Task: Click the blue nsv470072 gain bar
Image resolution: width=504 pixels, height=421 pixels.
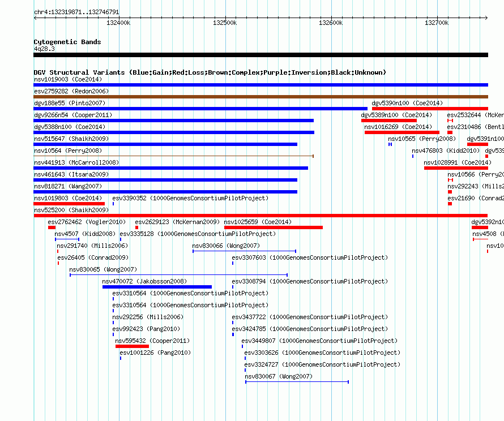Action: pyautogui.click(x=157, y=287)
